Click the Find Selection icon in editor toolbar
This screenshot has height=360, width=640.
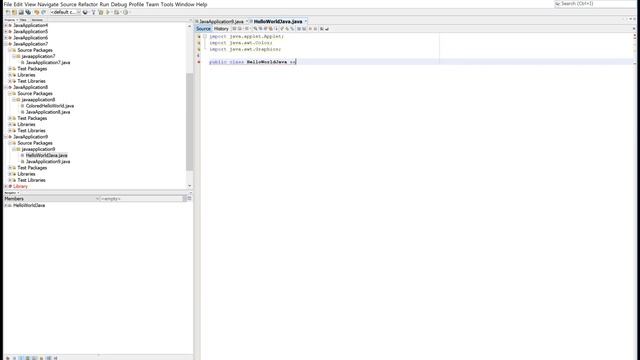pyautogui.click(x=256, y=29)
